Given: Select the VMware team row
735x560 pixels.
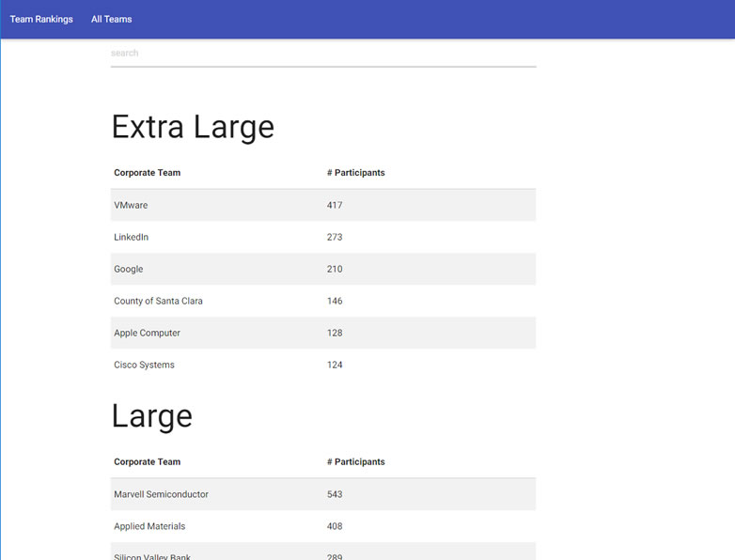Looking at the screenshot, I should (x=131, y=205).
